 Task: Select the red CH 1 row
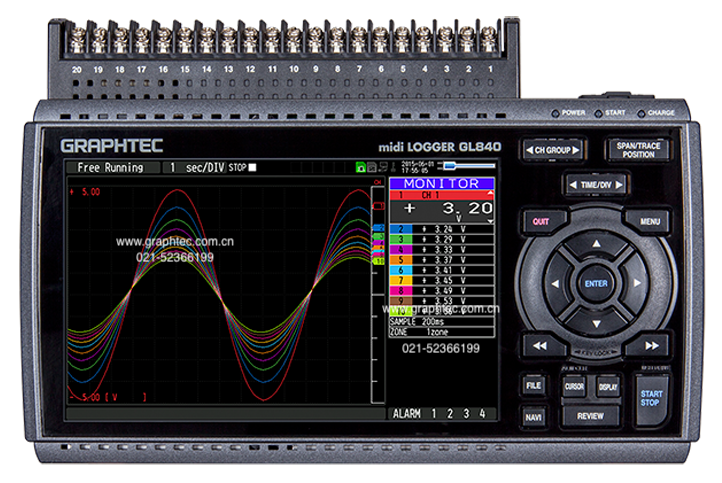pyautogui.click(x=442, y=195)
